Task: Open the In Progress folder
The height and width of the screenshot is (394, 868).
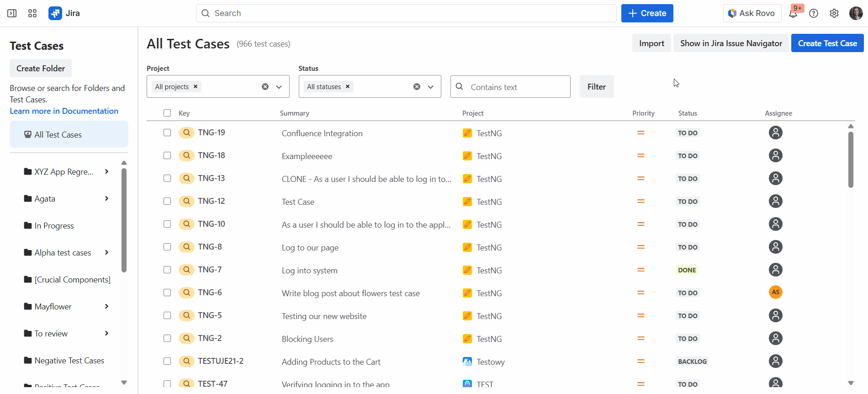Action: tap(54, 226)
